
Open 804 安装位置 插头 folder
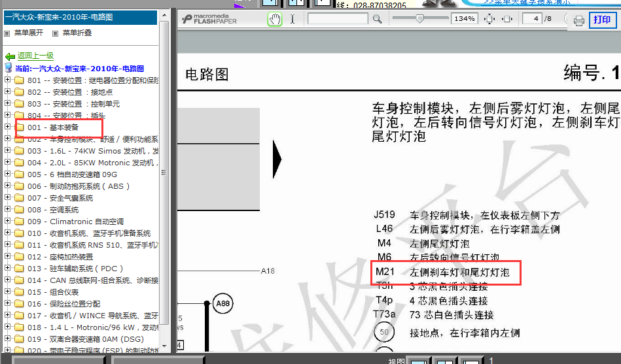[66, 116]
